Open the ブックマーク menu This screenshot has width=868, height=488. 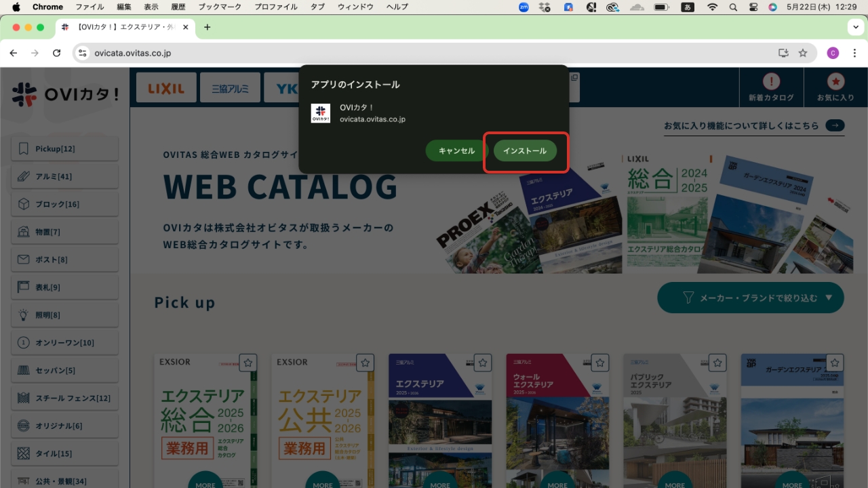(x=218, y=7)
